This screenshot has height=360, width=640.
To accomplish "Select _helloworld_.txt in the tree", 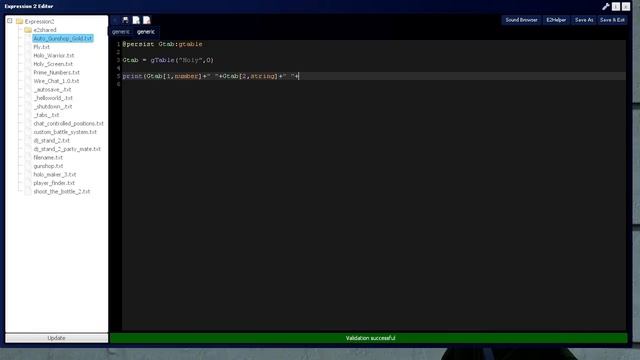I will (53, 98).
